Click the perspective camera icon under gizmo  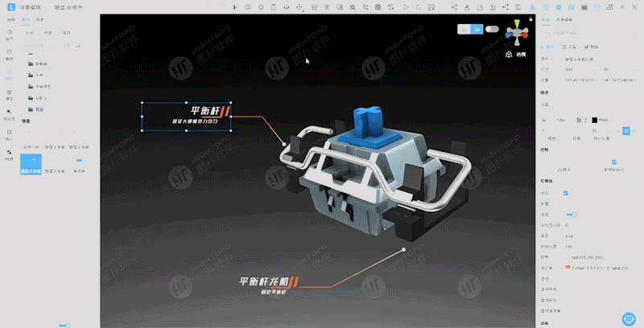509,54
